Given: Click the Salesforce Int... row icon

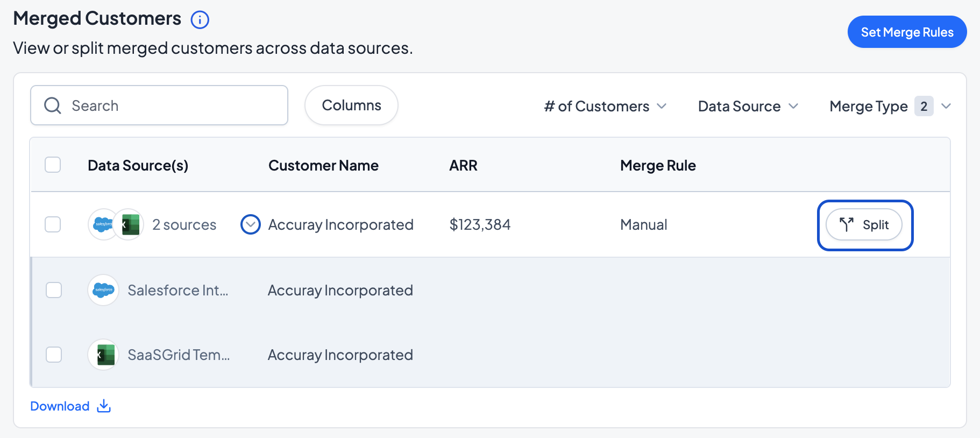Looking at the screenshot, I should (x=103, y=290).
